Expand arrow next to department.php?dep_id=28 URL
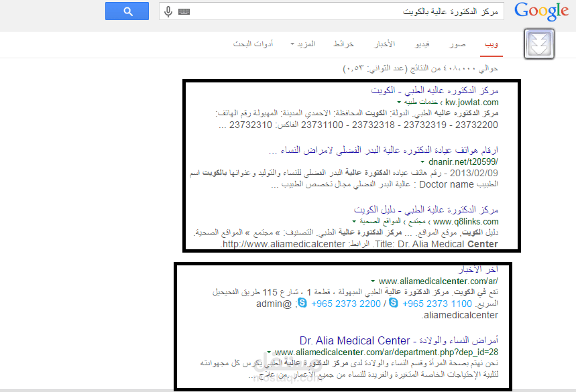 point(269,352)
